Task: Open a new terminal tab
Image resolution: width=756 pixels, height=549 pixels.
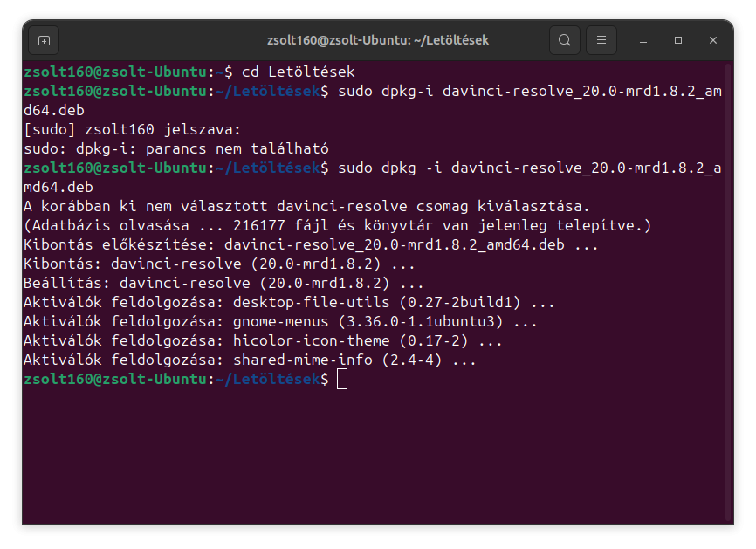Action: pos(44,40)
